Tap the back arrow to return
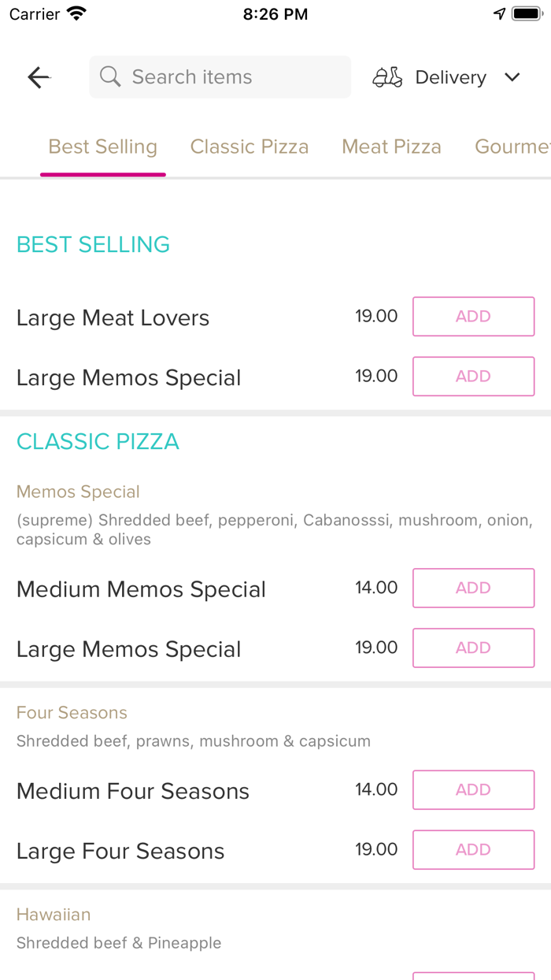This screenshot has width=551, height=980. pos(38,76)
